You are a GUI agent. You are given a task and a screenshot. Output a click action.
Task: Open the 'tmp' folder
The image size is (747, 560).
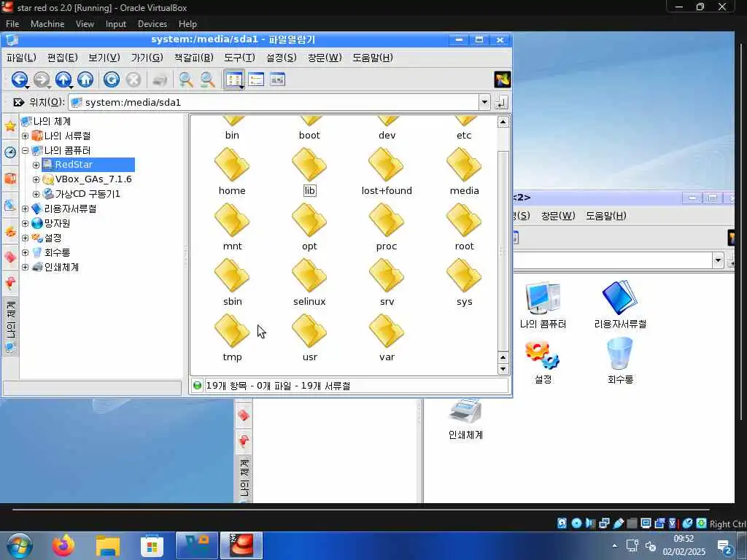click(x=232, y=338)
